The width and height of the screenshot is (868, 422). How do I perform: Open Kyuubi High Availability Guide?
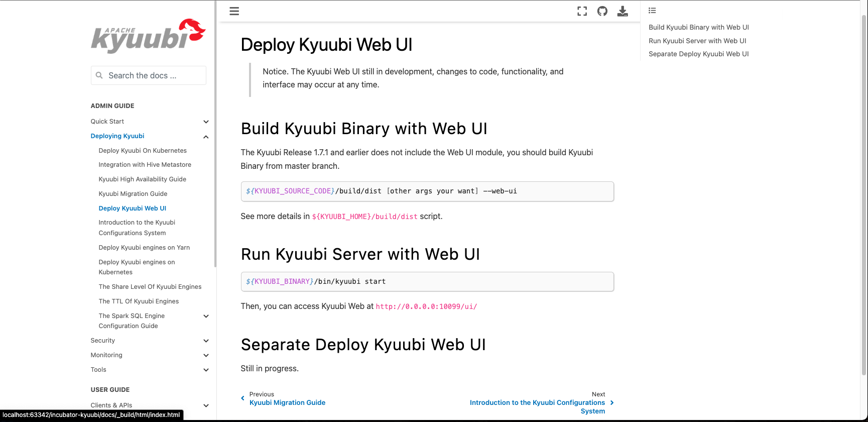[143, 179]
